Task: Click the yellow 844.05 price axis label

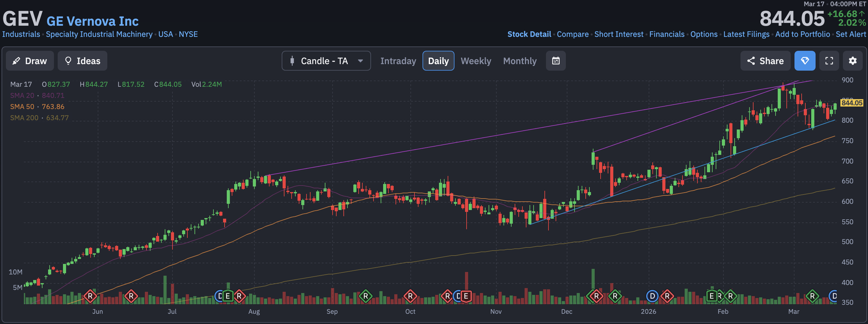Action: pyautogui.click(x=852, y=103)
